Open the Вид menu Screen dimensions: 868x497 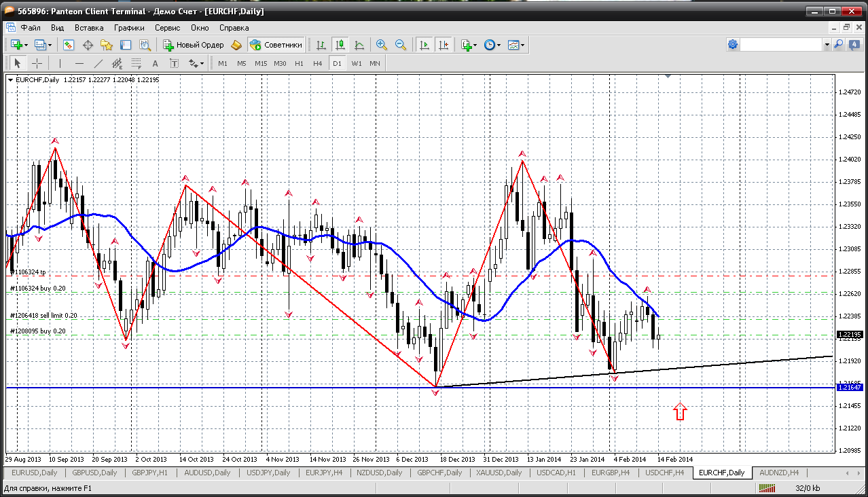(x=57, y=28)
